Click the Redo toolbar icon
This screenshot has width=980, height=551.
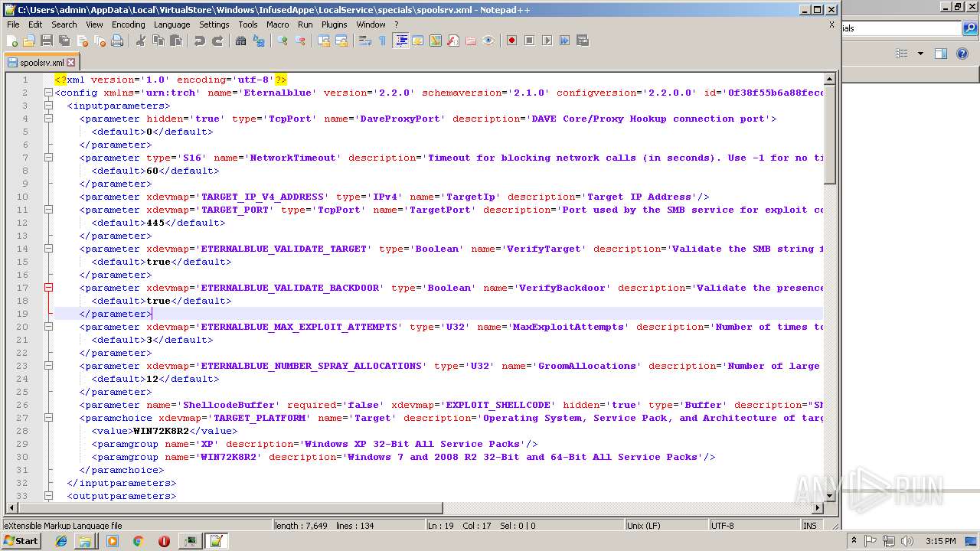pyautogui.click(x=217, y=41)
